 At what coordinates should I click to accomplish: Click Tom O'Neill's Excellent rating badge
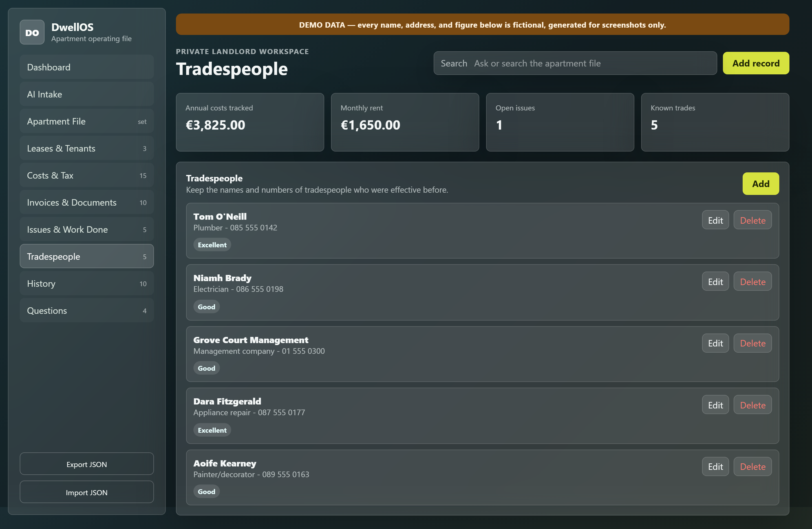(212, 245)
